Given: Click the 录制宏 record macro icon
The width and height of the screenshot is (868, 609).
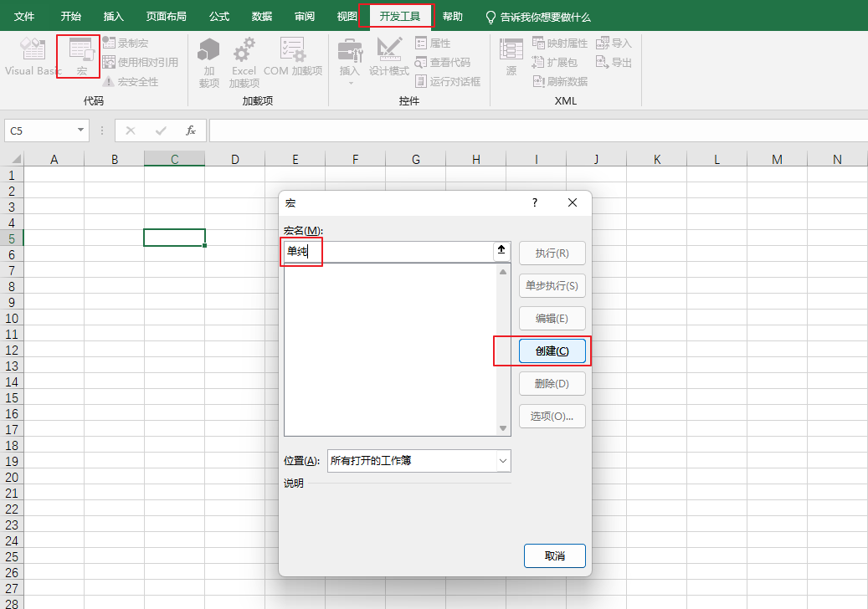Looking at the screenshot, I should (110, 43).
